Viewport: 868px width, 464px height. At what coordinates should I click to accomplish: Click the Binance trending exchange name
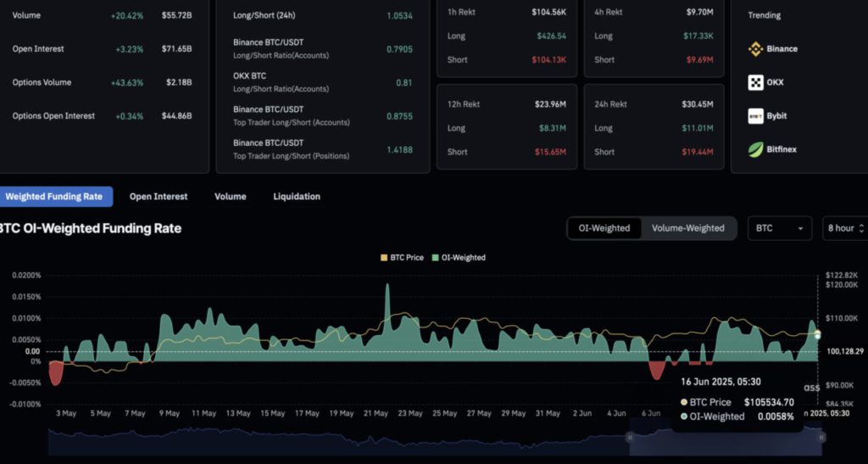click(782, 49)
